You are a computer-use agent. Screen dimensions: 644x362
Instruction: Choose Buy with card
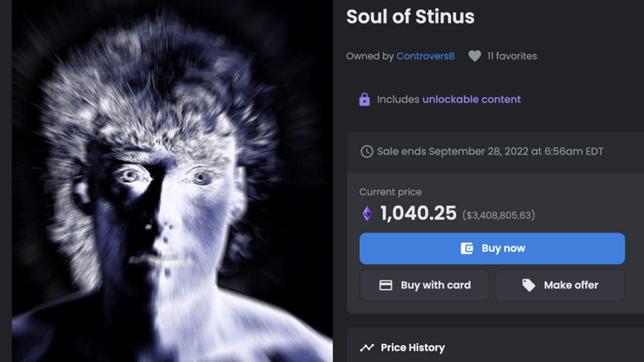[424, 285]
